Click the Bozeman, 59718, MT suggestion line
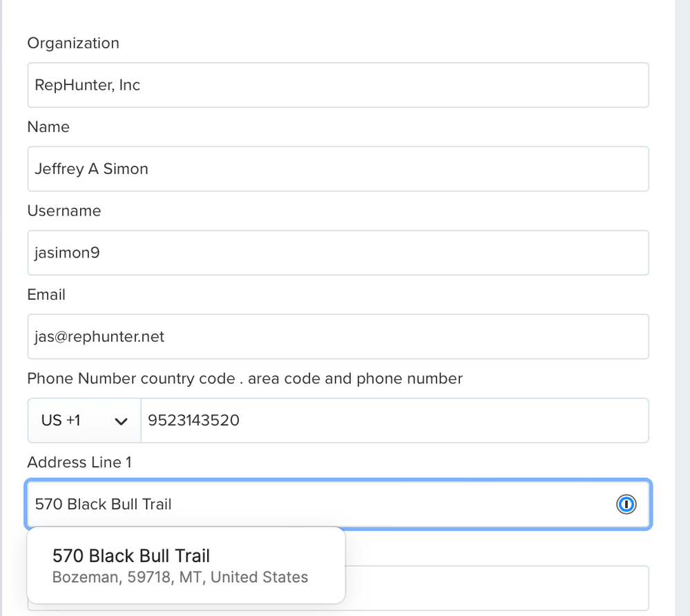This screenshot has width=690, height=616. [180, 577]
